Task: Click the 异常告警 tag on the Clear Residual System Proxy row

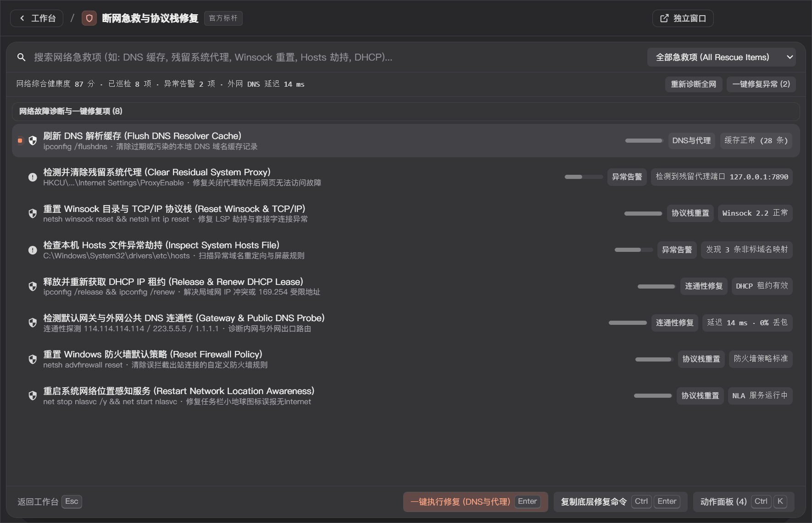Action: [627, 177]
